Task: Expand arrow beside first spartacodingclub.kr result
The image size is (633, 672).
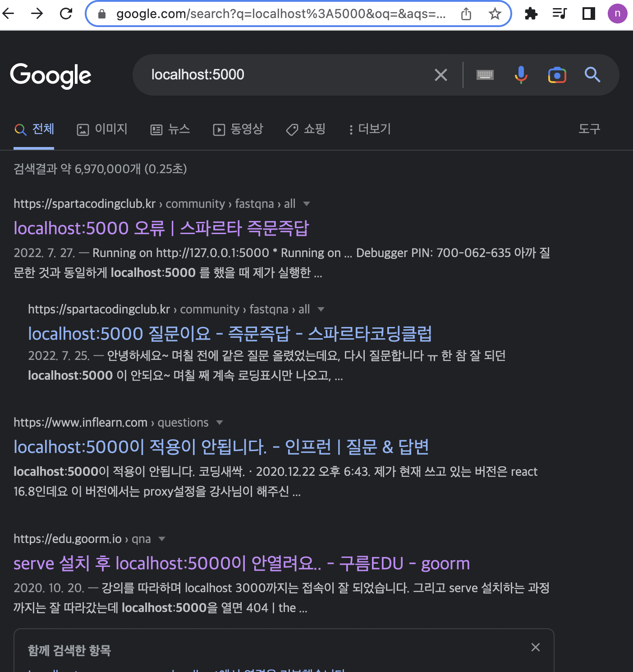Action: (x=307, y=204)
